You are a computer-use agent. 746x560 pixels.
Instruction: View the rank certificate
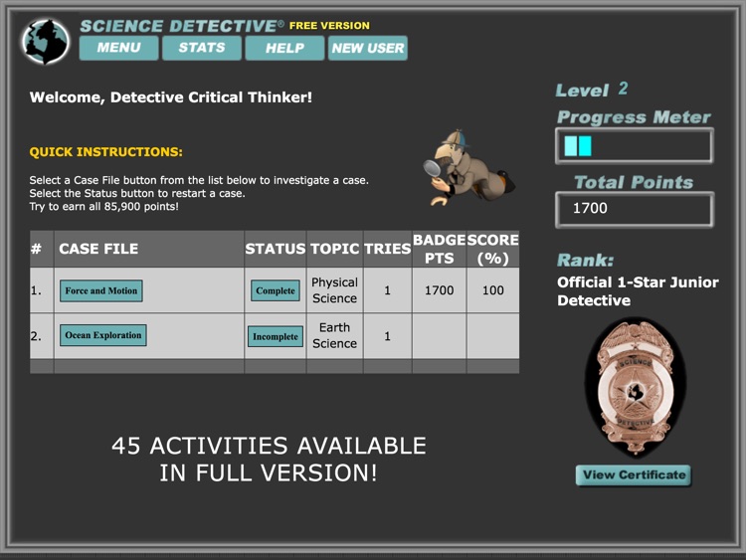click(x=634, y=474)
